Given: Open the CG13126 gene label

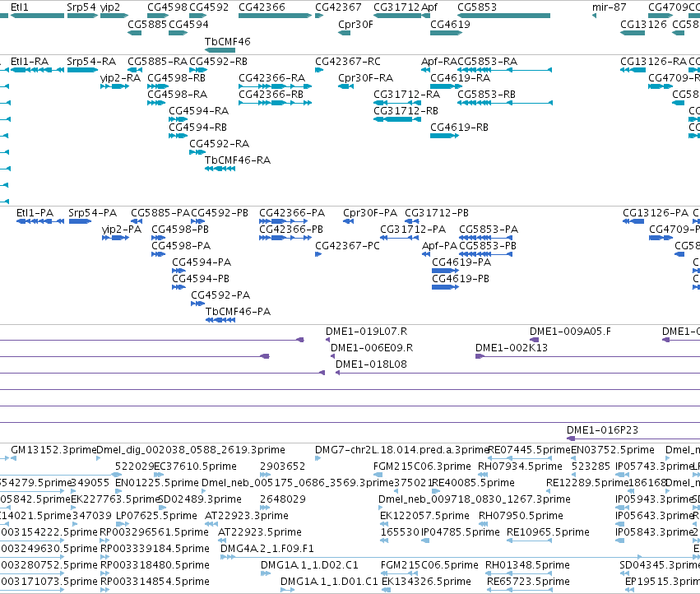Looking at the screenshot, I should click(x=643, y=24).
